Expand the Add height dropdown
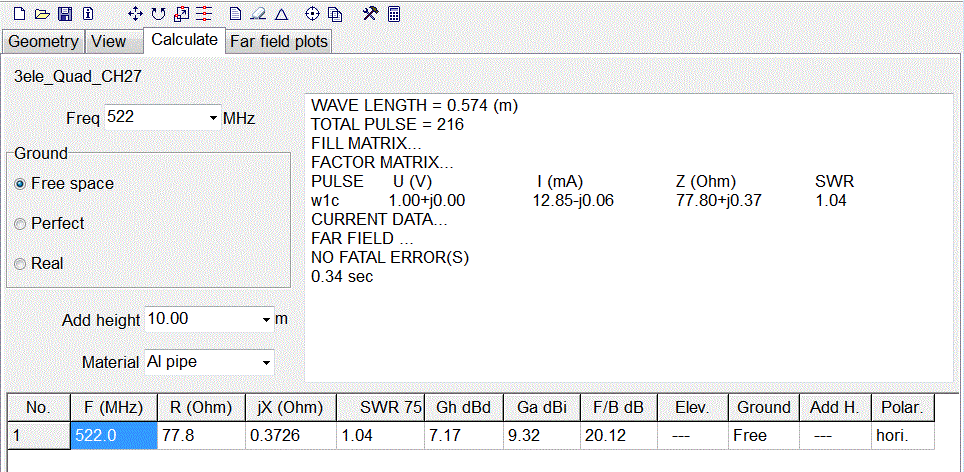The height and width of the screenshot is (472, 964). pos(266,320)
